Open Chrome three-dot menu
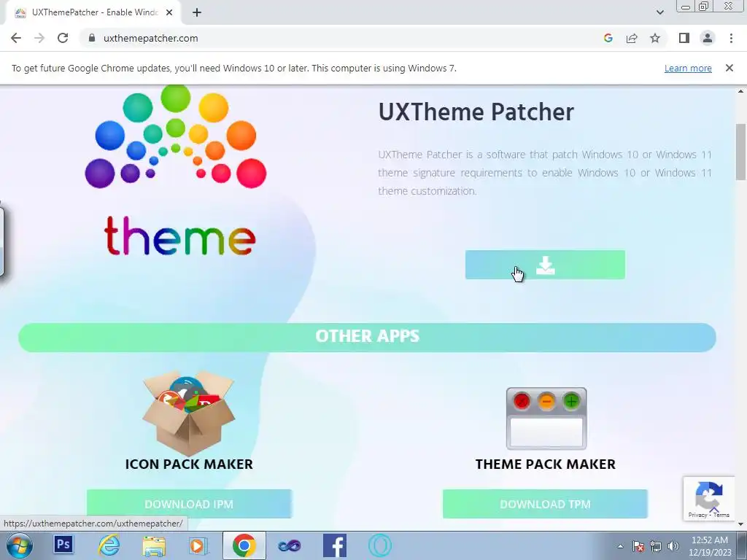The height and width of the screenshot is (560, 747). pos(731,38)
